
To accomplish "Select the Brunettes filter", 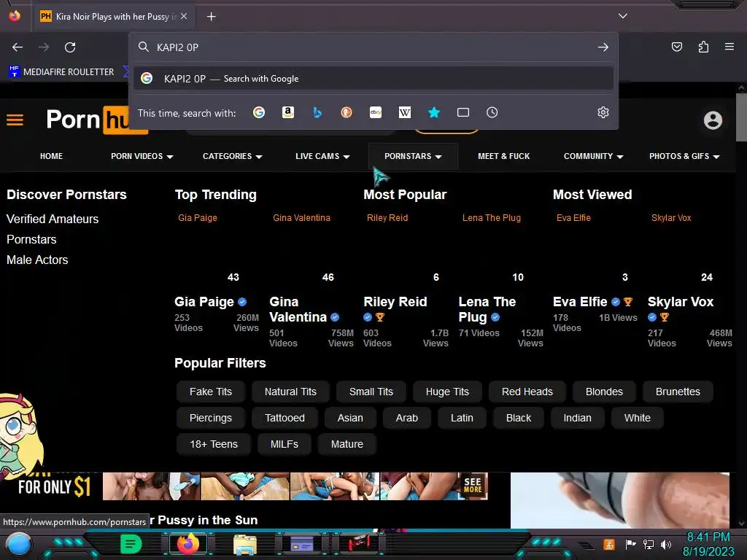I will click(678, 392).
